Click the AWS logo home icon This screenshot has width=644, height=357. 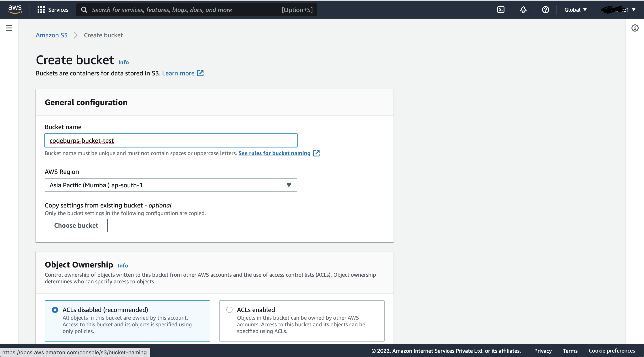click(15, 9)
